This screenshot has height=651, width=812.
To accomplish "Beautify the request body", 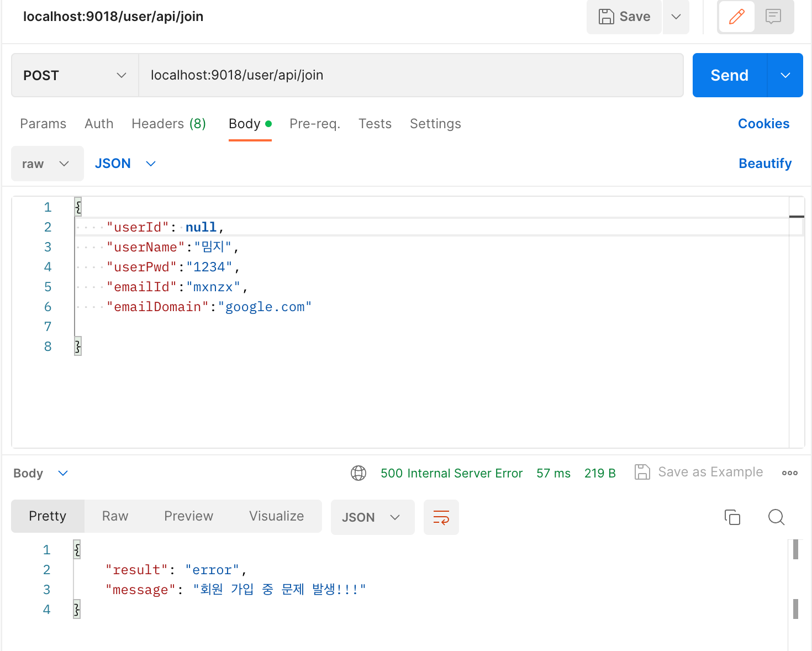I will (x=765, y=164).
